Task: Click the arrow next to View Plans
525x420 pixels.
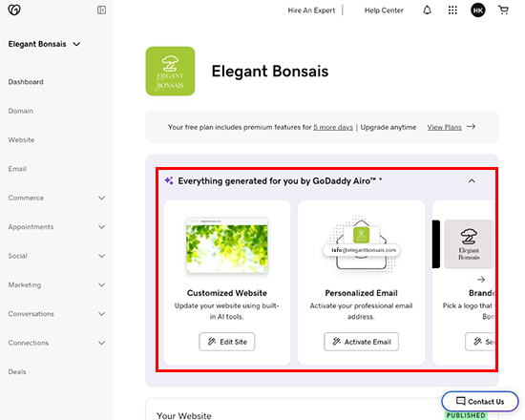Action: pos(472,127)
